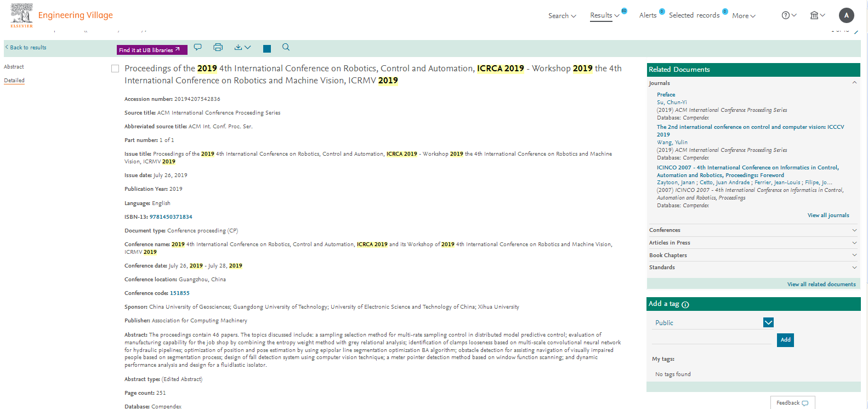
Task: Open Selected records
Action: click(694, 15)
